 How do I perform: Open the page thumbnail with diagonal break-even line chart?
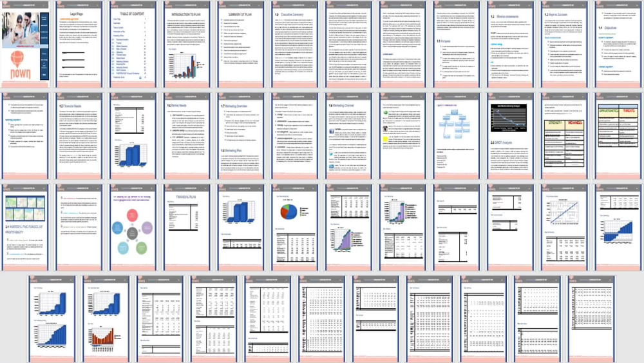[x=565, y=228]
